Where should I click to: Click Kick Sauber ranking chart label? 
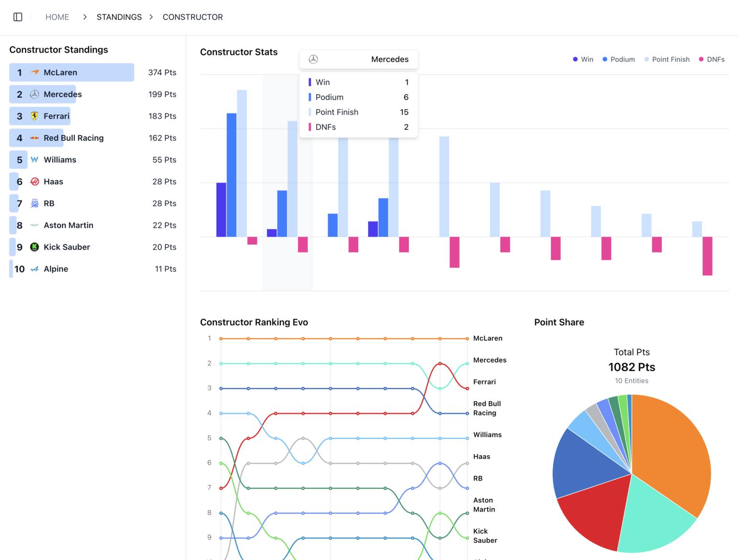(x=485, y=536)
